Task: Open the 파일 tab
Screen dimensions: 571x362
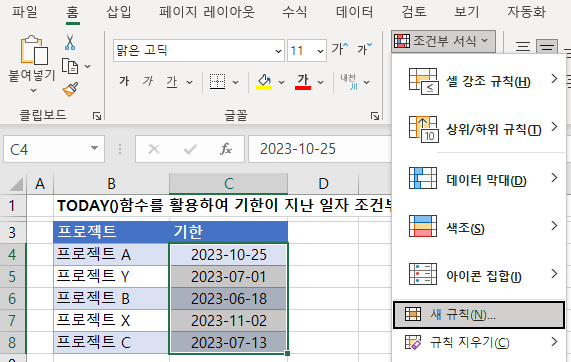Action: coord(24,12)
